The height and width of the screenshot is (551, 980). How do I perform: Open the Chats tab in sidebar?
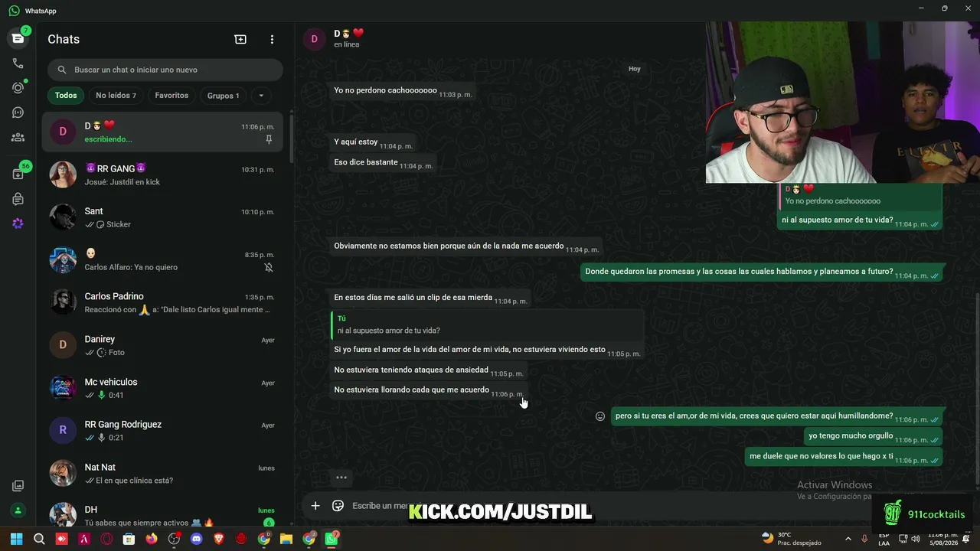[x=18, y=38]
